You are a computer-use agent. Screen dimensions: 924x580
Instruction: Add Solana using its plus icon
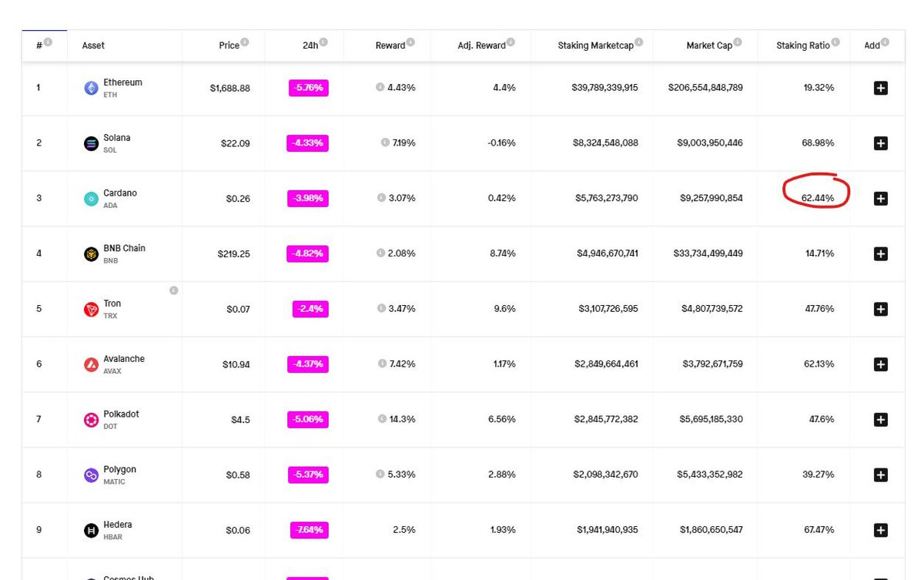881,143
